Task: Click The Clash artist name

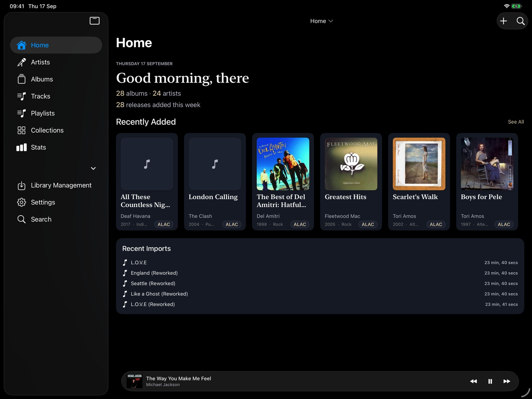Action: coord(200,216)
